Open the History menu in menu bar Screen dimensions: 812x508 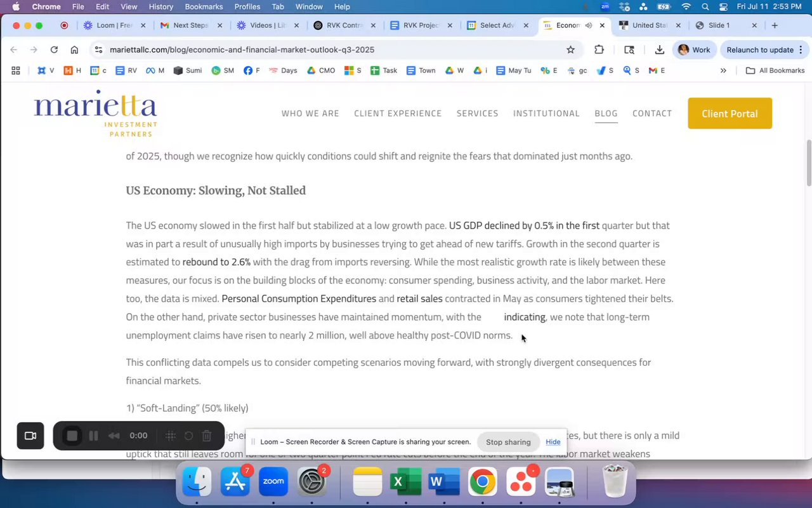point(160,7)
